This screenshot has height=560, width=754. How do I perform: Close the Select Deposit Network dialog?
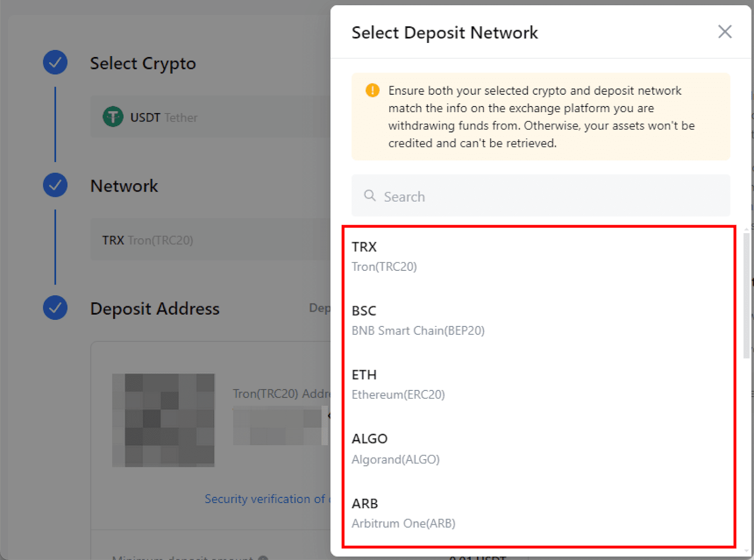pyautogui.click(x=724, y=32)
